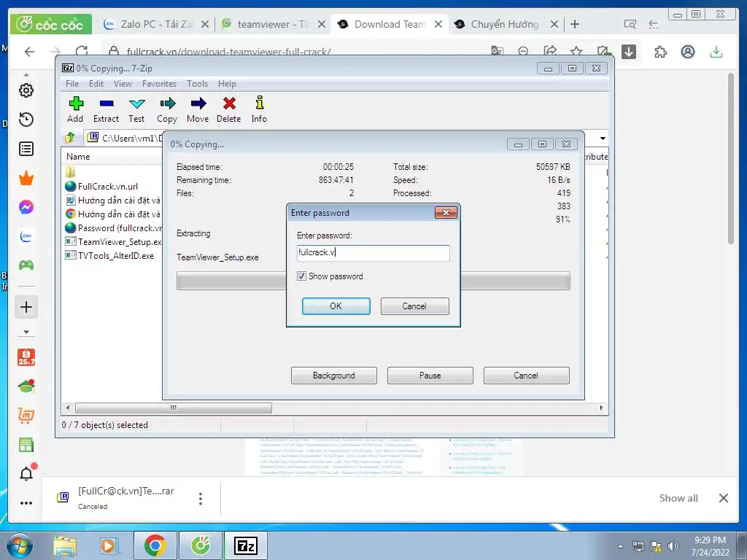Show hidden system tray icons arrow
The height and width of the screenshot is (560, 747).
[x=620, y=546]
